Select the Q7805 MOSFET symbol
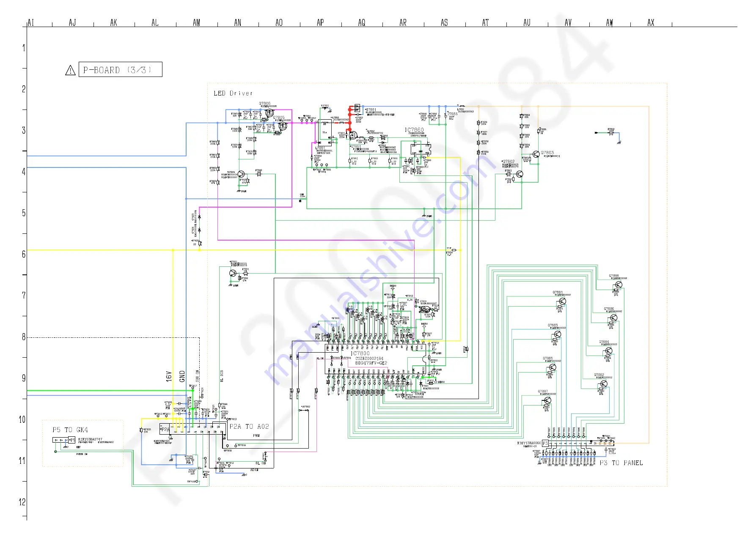The width and height of the screenshot is (756, 534). tap(283, 126)
